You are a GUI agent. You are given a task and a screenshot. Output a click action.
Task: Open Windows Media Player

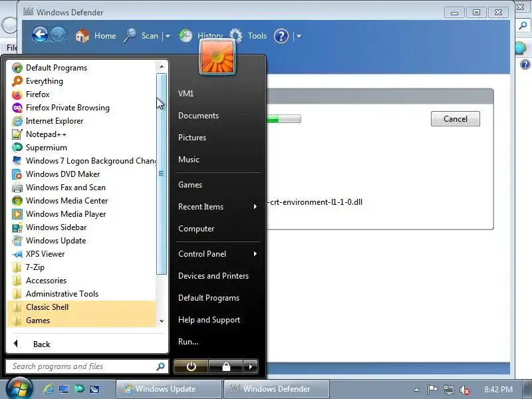pyautogui.click(x=81, y=213)
